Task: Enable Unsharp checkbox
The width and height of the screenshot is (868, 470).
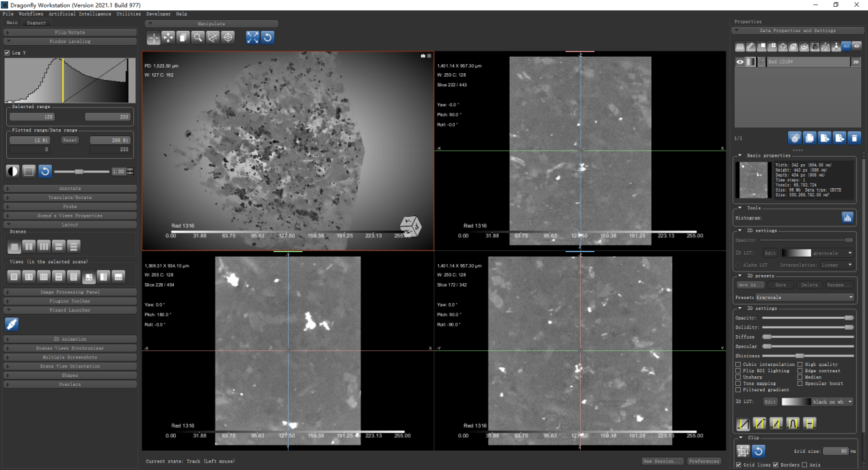Action: coord(738,377)
